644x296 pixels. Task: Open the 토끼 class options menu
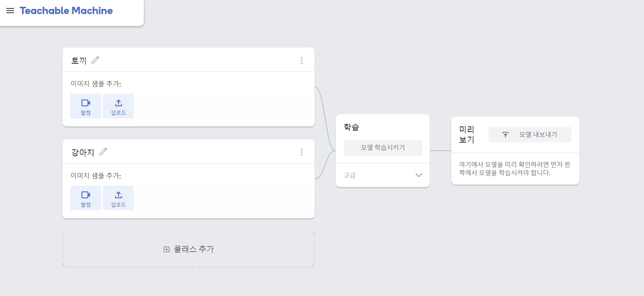(302, 60)
